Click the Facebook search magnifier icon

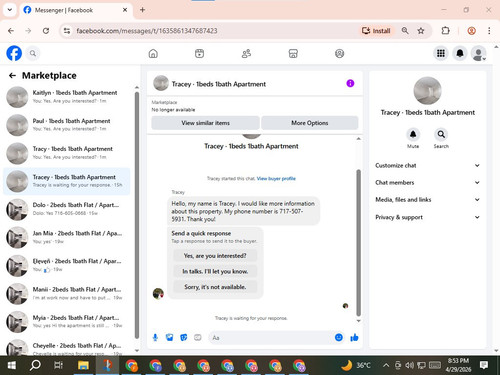pos(33,53)
